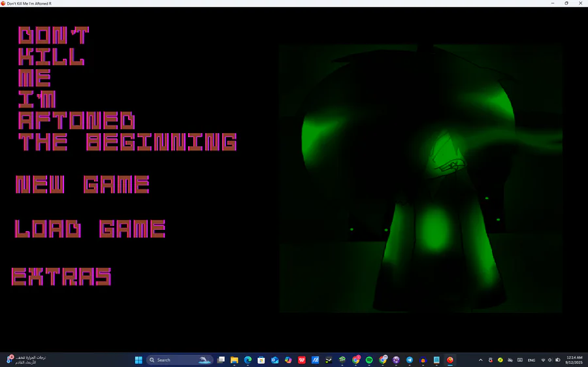Image resolution: width=588 pixels, height=367 pixels.
Task: Restore down the game window
Action: point(566,3)
